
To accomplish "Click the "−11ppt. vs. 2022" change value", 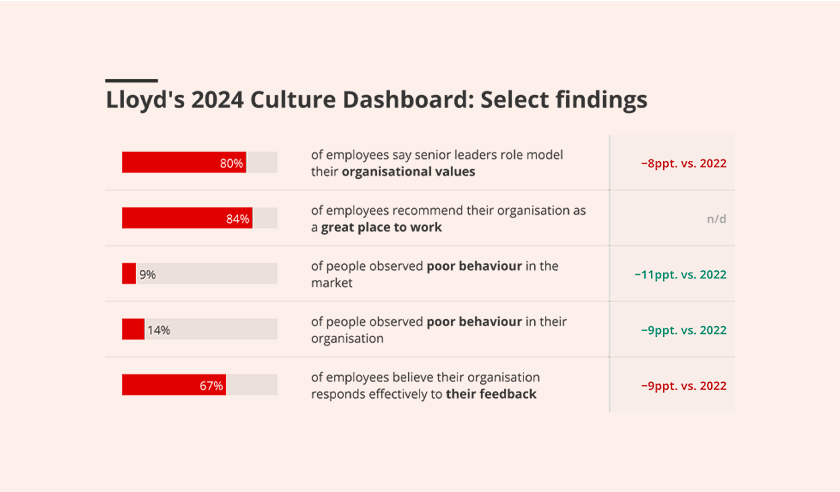I will (680, 274).
